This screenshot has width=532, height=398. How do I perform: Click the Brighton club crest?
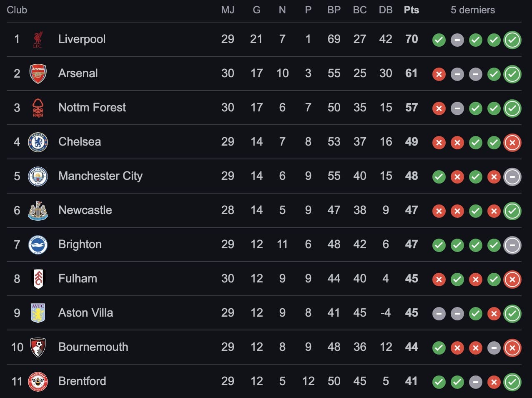point(38,244)
